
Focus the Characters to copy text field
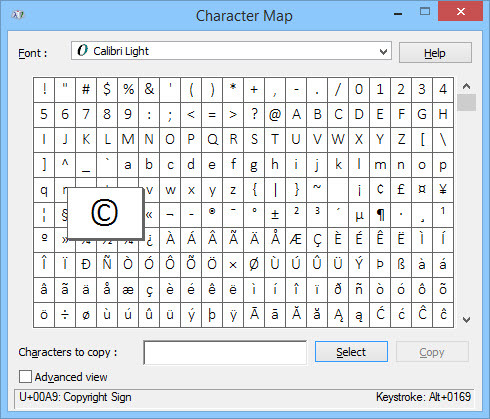[225, 352]
